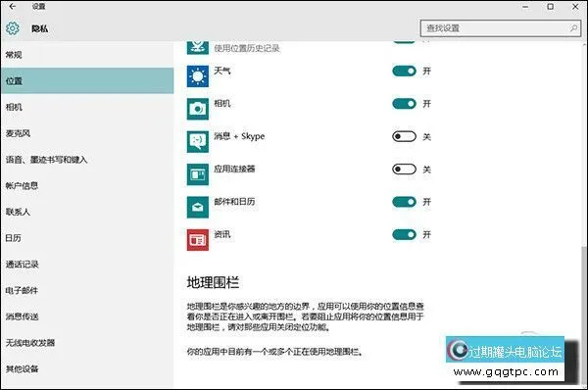Turn off location for 天气

404,71
